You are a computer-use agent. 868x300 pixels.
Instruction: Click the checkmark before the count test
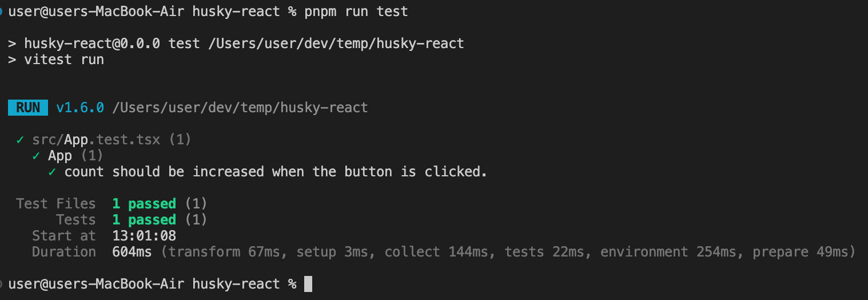[52, 172]
